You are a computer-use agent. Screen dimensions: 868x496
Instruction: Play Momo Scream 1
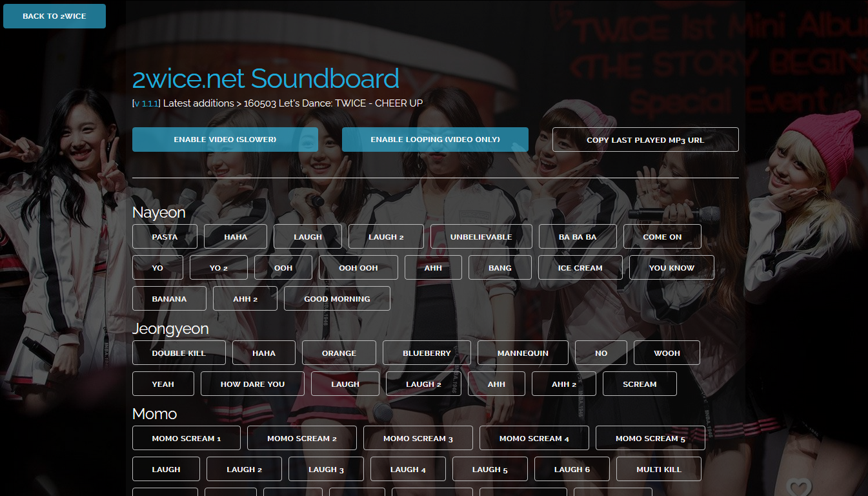point(187,438)
